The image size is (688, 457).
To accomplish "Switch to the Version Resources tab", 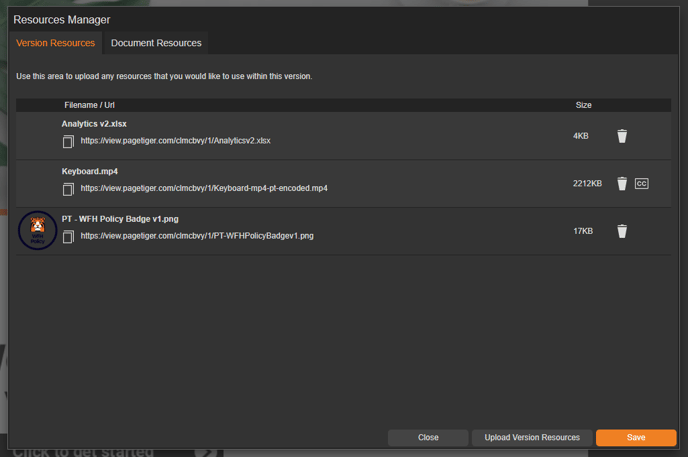I will (x=56, y=43).
